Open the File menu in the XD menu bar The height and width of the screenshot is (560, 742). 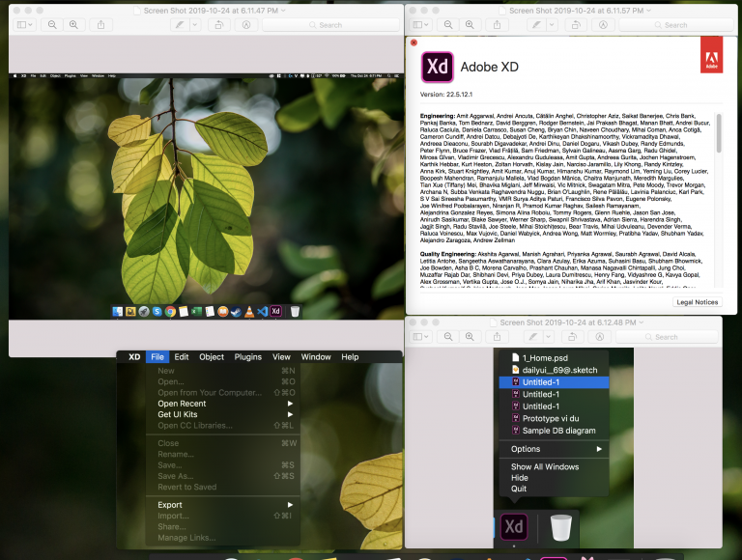[157, 357]
